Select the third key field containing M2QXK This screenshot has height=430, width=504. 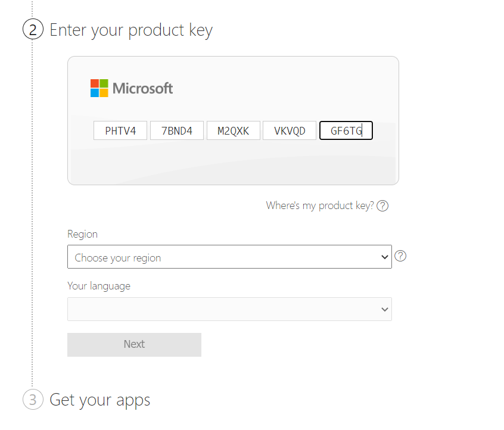pos(234,130)
